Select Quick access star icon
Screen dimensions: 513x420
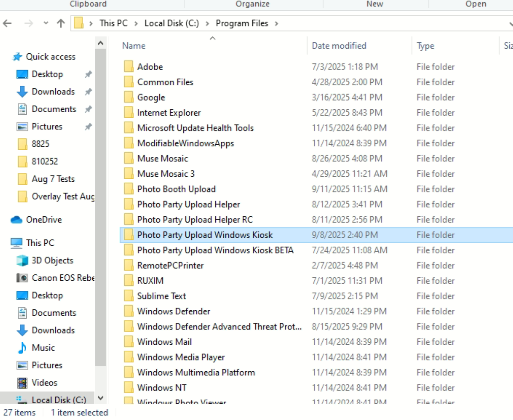coord(17,57)
